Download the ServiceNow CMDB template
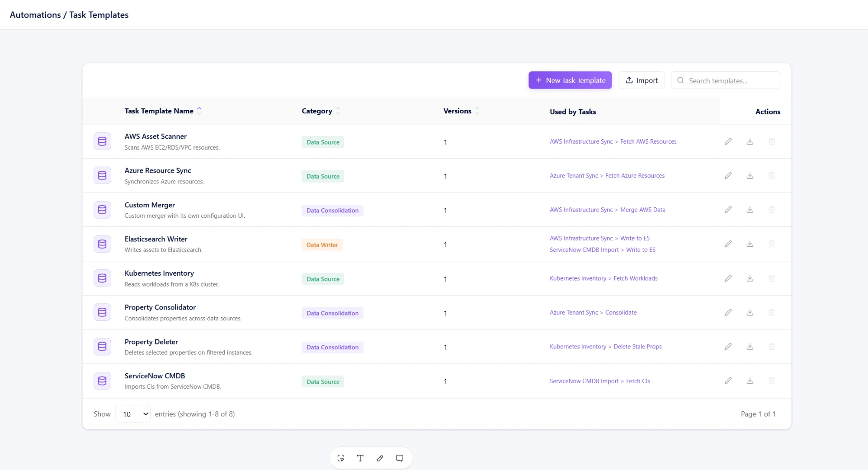Screen dimensions: 868x470 click(750, 381)
